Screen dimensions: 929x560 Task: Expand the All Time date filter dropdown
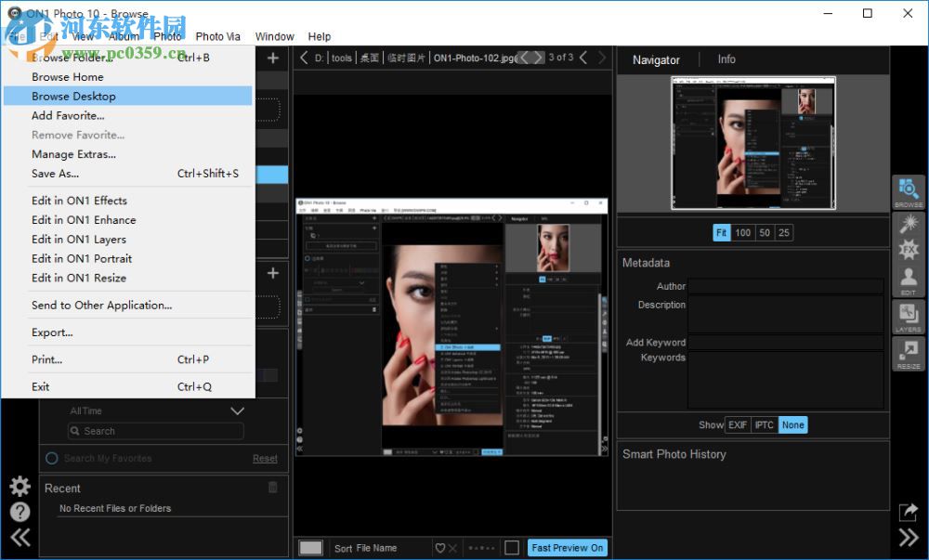[237, 410]
